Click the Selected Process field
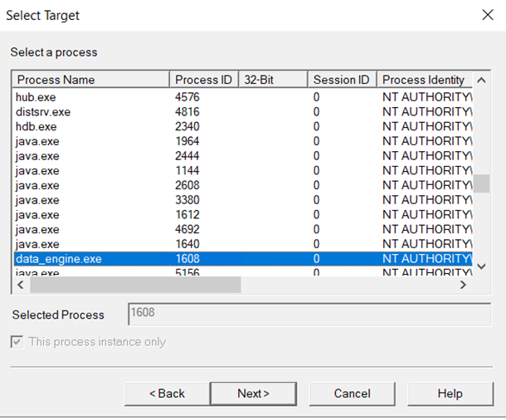Image resolution: width=506 pixels, height=420 pixels. tap(314, 314)
